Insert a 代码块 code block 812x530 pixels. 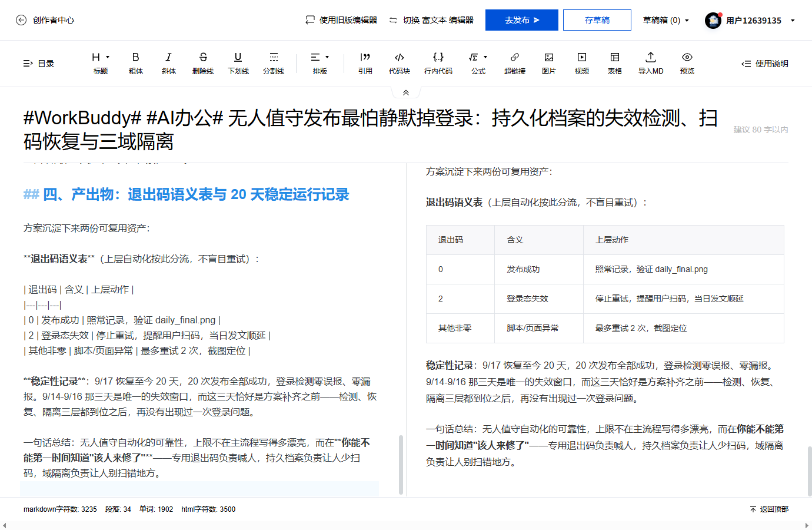[400, 63]
